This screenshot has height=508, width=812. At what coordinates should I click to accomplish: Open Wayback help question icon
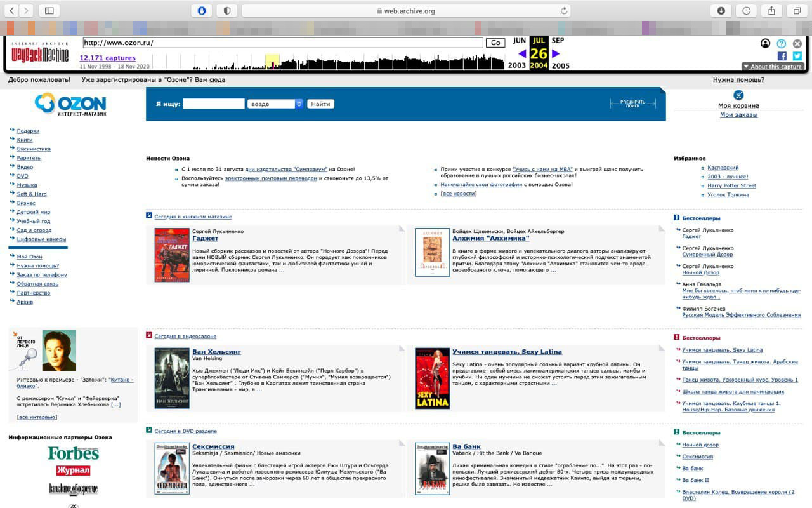782,43
